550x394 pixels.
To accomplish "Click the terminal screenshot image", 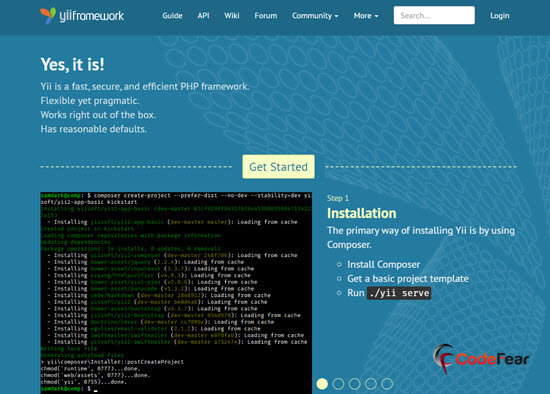I will coord(176,293).
